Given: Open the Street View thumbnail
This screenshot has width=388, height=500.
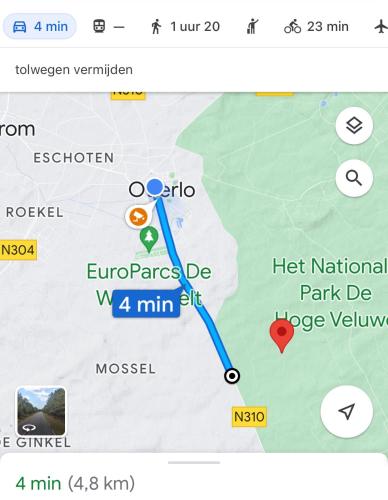Looking at the screenshot, I should (x=41, y=411).
